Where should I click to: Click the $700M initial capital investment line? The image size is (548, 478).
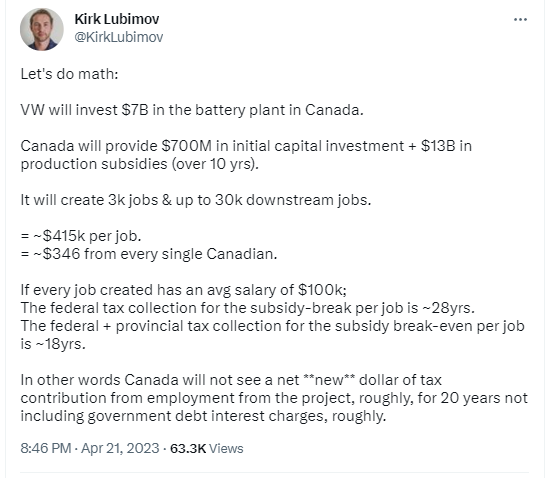[x=246, y=146]
